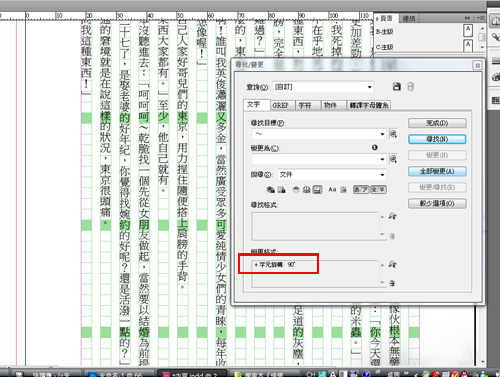
Task: Specify change format attributes icon
Action: click(x=392, y=264)
